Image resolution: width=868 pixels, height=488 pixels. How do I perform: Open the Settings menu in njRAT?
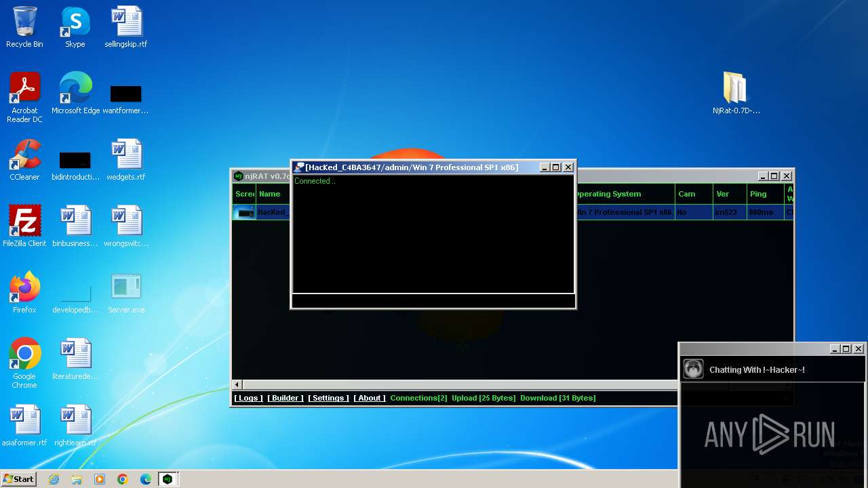coord(328,398)
